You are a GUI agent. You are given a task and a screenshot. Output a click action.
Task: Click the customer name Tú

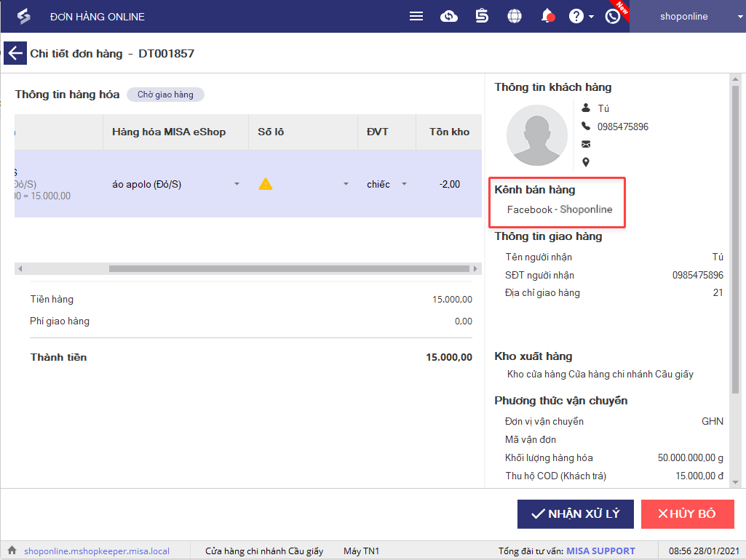[603, 108]
